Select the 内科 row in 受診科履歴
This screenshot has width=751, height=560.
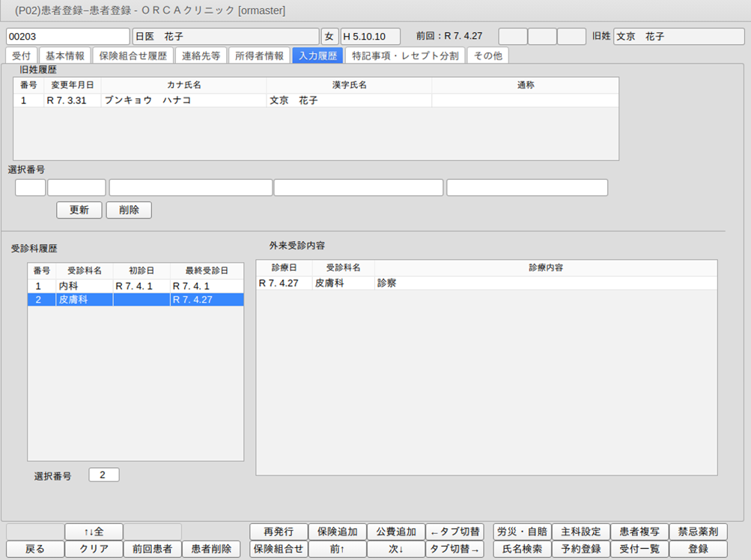[135, 286]
